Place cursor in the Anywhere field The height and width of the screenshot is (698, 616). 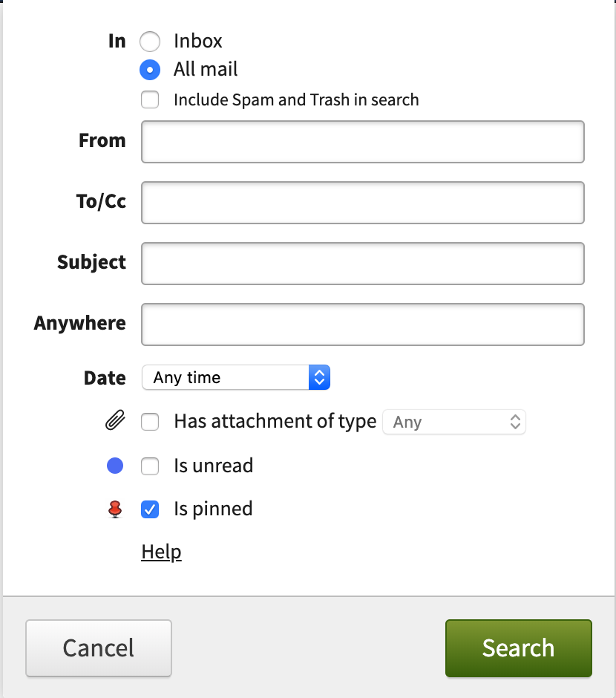click(x=362, y=324)
